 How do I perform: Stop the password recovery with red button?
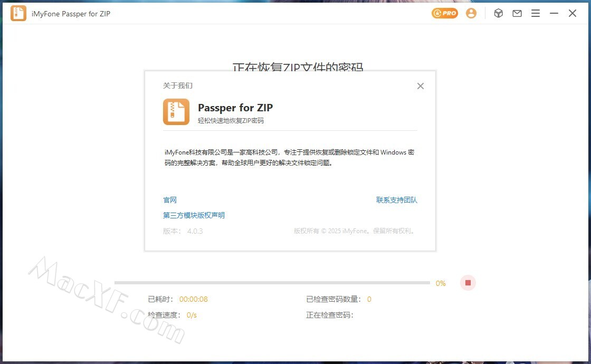(468, 283)
